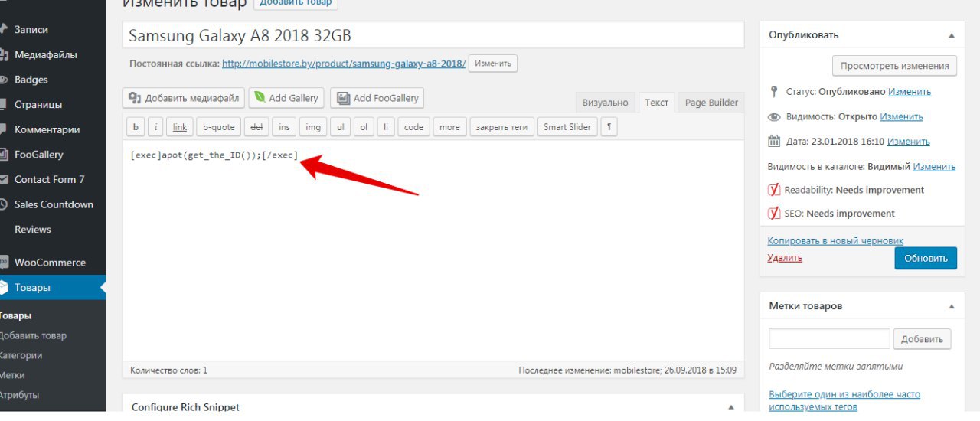Click the Yoast SEO icon
This screenshot has width=980, height=421.
click(774, 214)
